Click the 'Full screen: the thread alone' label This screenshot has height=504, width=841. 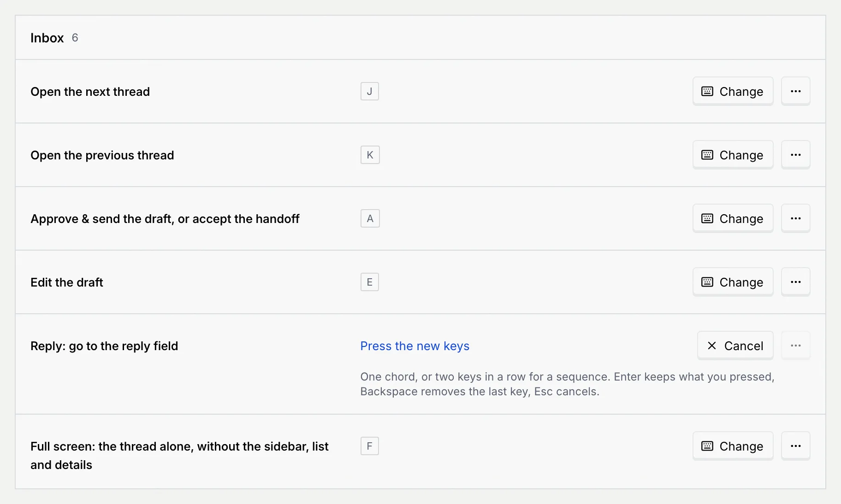pyautogui.click(x=179, y=456)
